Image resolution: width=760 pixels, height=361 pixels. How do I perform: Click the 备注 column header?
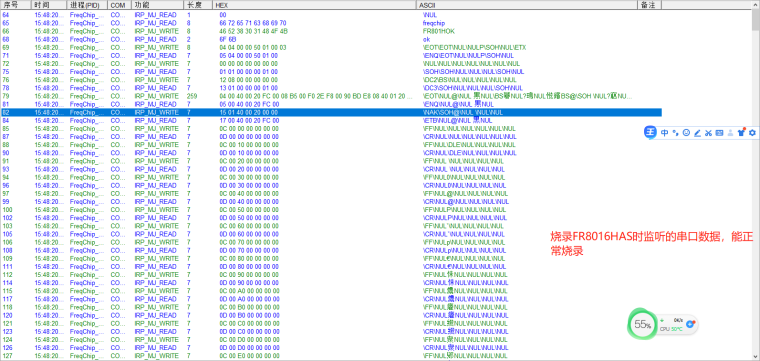pyautogui.click(x=650, y=4)
